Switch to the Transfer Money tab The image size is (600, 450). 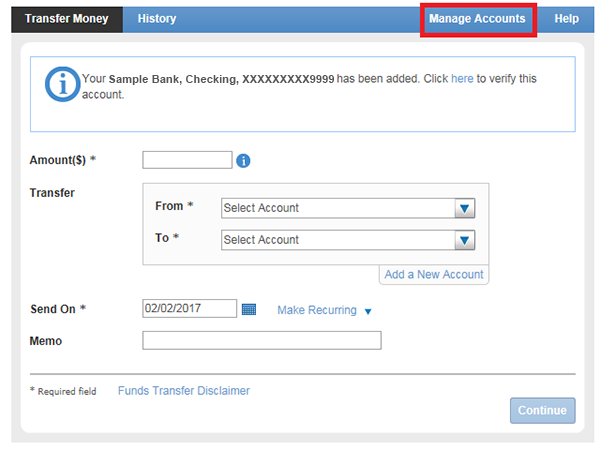pyautogui.click(x=67, y=19)
